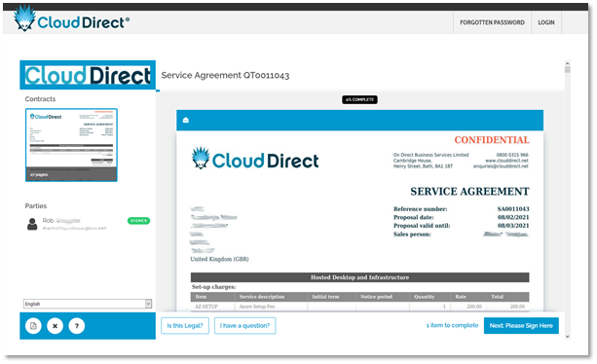Click the Azure Setup Fee description cell

[x=257, y=307]
